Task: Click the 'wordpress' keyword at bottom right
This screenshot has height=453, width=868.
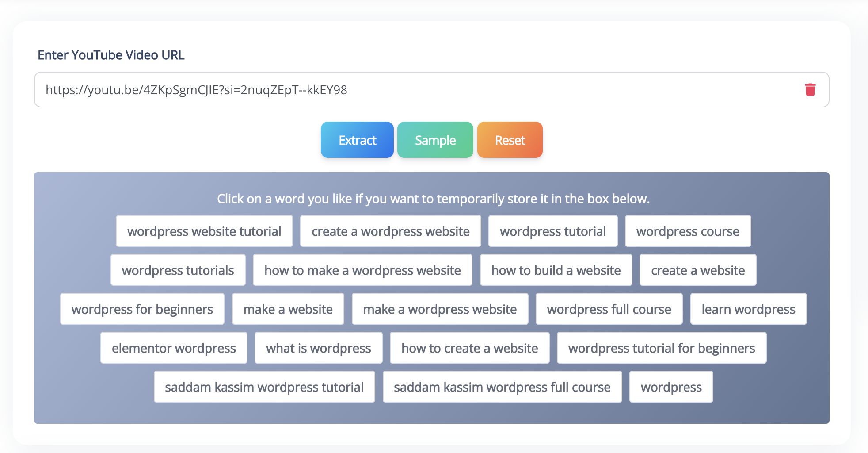Action: click(671, 387)
